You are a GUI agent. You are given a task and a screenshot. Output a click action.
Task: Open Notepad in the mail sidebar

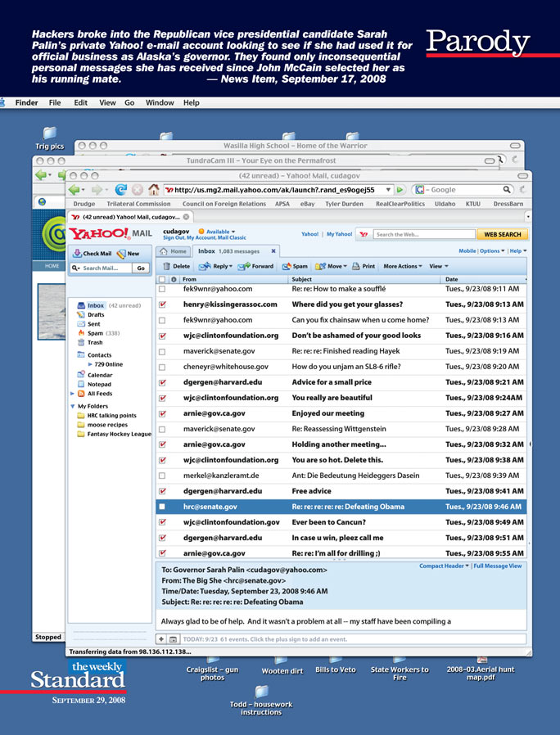(99, 384)
